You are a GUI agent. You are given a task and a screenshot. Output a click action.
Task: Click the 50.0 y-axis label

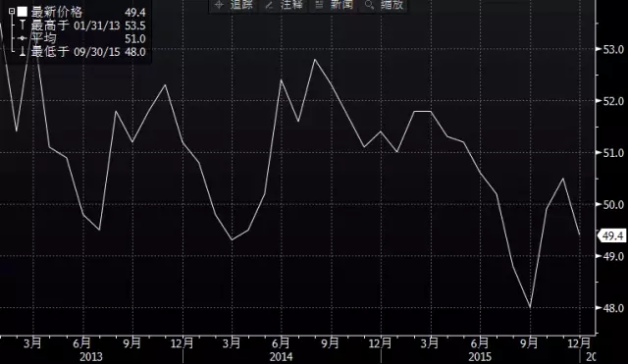pyautogui.click(x=612, y=204)
